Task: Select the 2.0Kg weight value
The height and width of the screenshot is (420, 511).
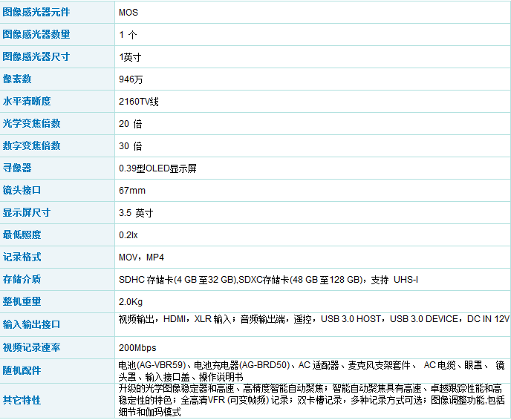Action: tap(131, 302)
